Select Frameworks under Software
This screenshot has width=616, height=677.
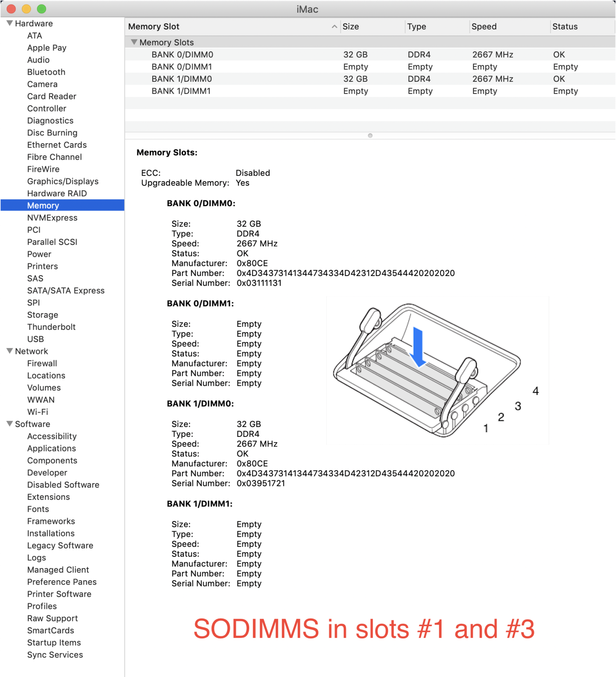click(x=51, y=521)
